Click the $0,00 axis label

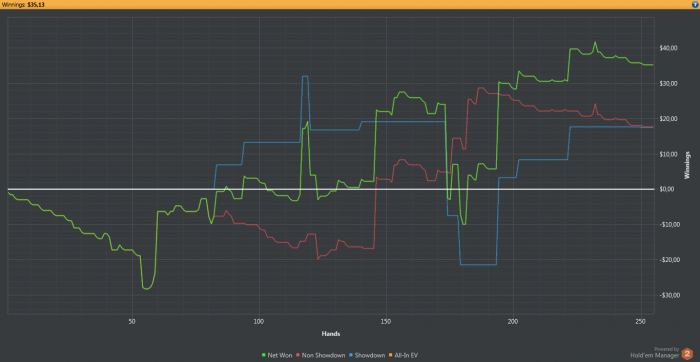[666, 189]
